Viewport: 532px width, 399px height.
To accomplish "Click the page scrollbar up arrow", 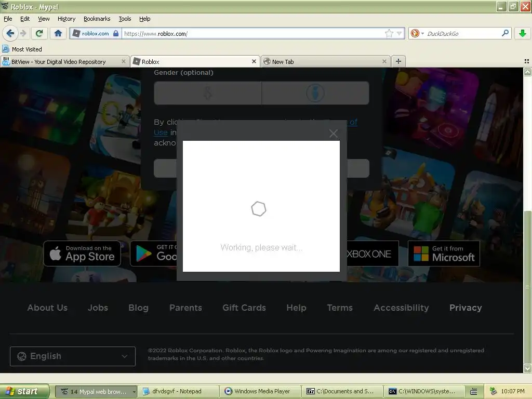I will [527, 72].
